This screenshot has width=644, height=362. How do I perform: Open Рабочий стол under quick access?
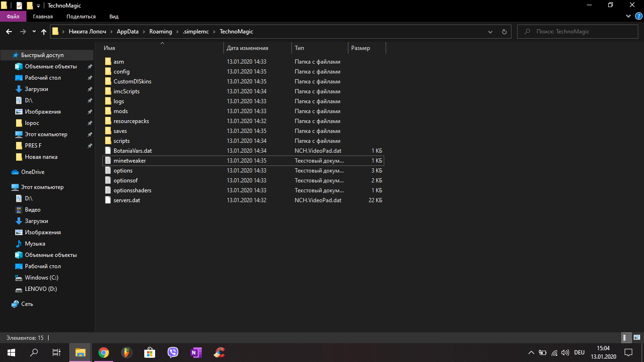pyautogui.click(x=43, y=78)
